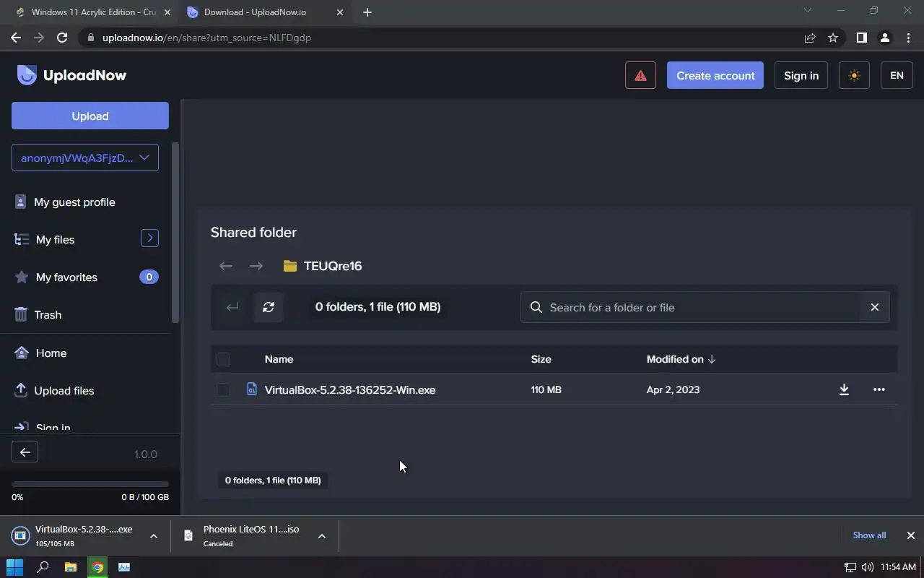This screenshot has height=578, width=924.
Task: Click the volume icon in system tray
Action: click(867, 567)
